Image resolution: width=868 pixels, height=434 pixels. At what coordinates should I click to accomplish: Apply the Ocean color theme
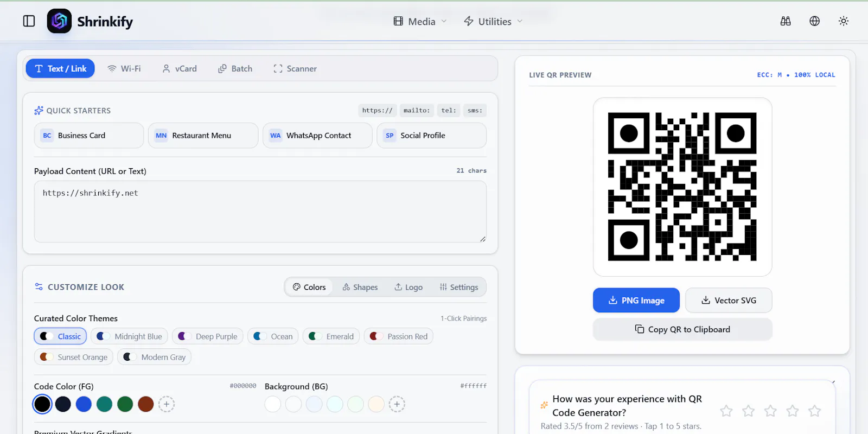click(273, 336)
